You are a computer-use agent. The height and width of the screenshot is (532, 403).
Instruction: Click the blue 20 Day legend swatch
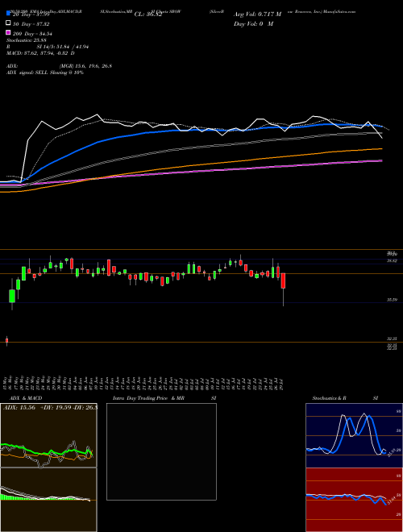coord(8,14)
